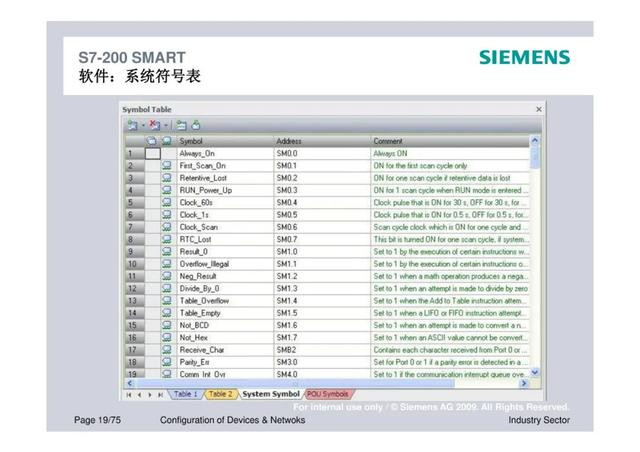Image resolution: width=640 pixels, height=452 pixels.
Task: Click the SM0.2 address cell
Action: tap(322, 178)
